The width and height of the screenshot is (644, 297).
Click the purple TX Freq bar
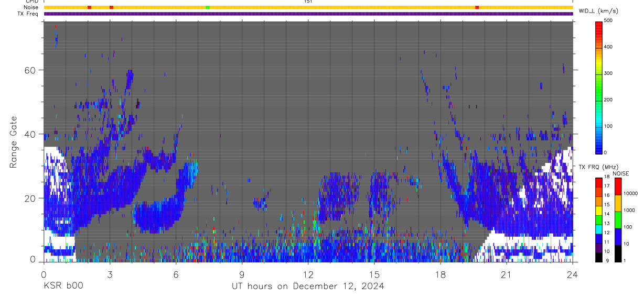click(x=308, y=14)
